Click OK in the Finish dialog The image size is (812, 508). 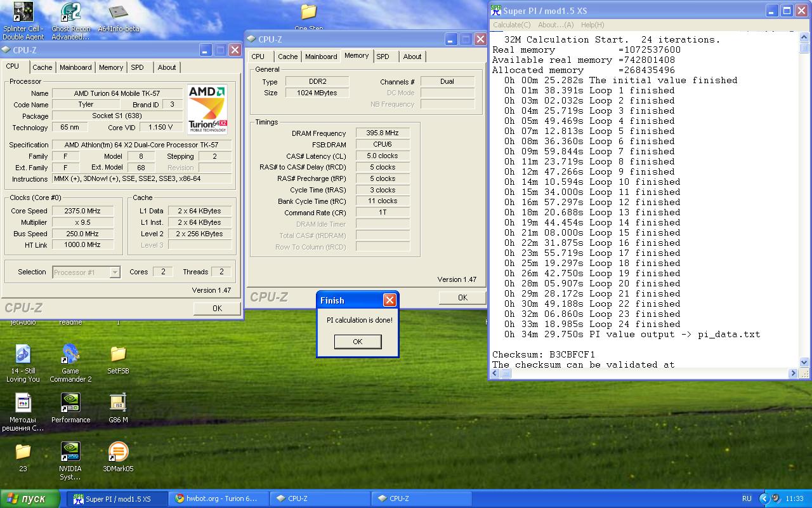pyautogui.click(x=358, y=342)
